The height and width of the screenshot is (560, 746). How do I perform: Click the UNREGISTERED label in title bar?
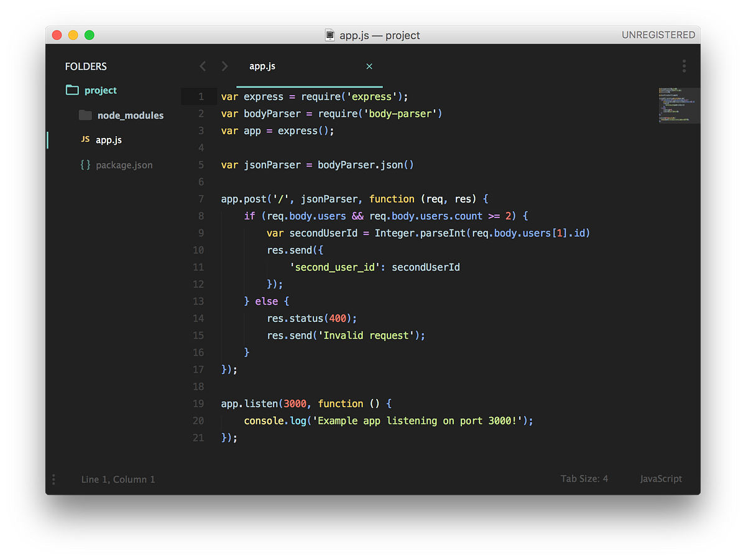658,35
